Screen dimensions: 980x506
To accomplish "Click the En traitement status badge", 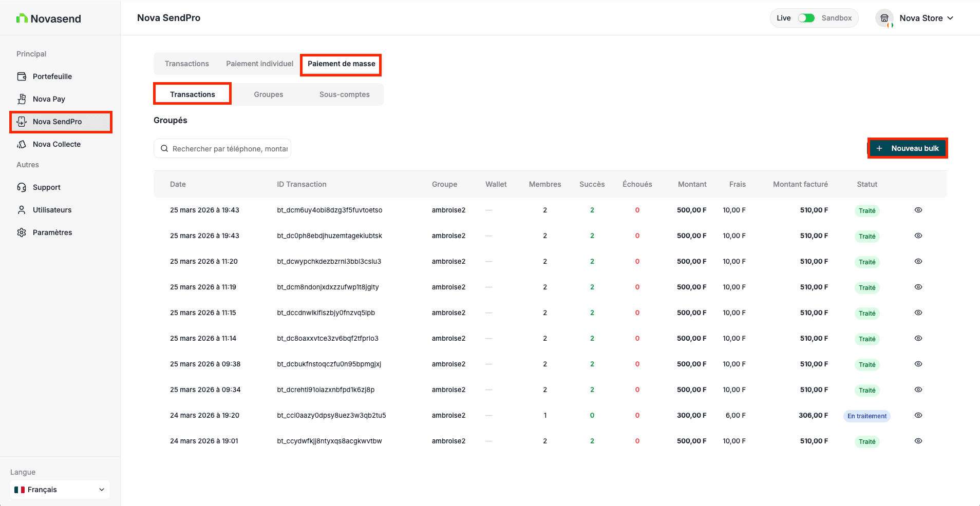I will [x=867, y=416].
